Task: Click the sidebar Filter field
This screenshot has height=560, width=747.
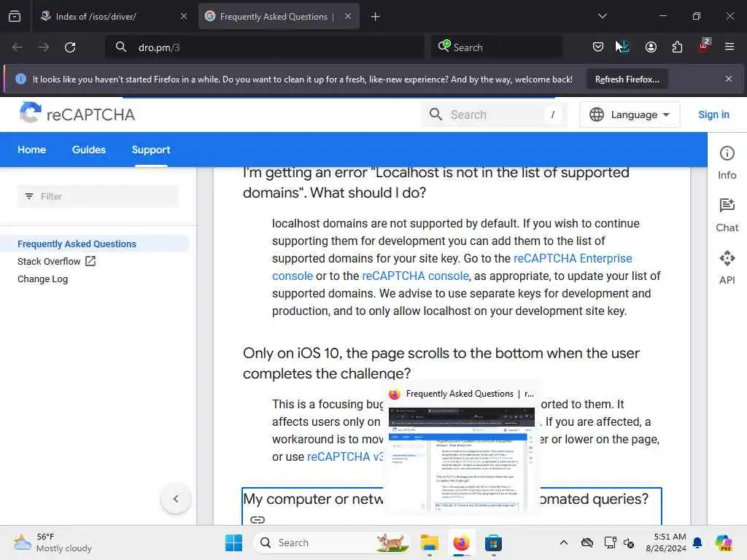Action: click(x=98, y=196)
